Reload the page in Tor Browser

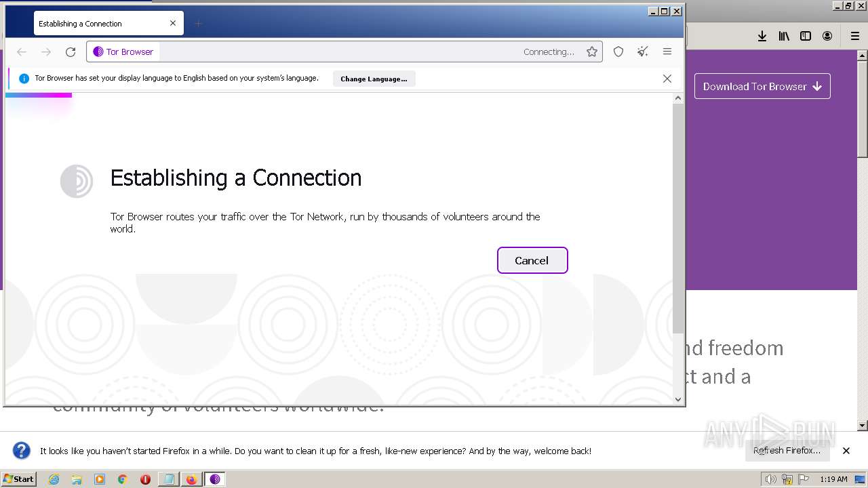(x=71, y=52)
